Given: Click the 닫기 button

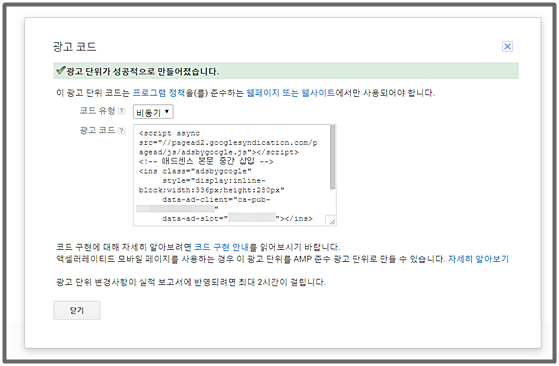Looking at the screenshot, I should click(77, 310).
